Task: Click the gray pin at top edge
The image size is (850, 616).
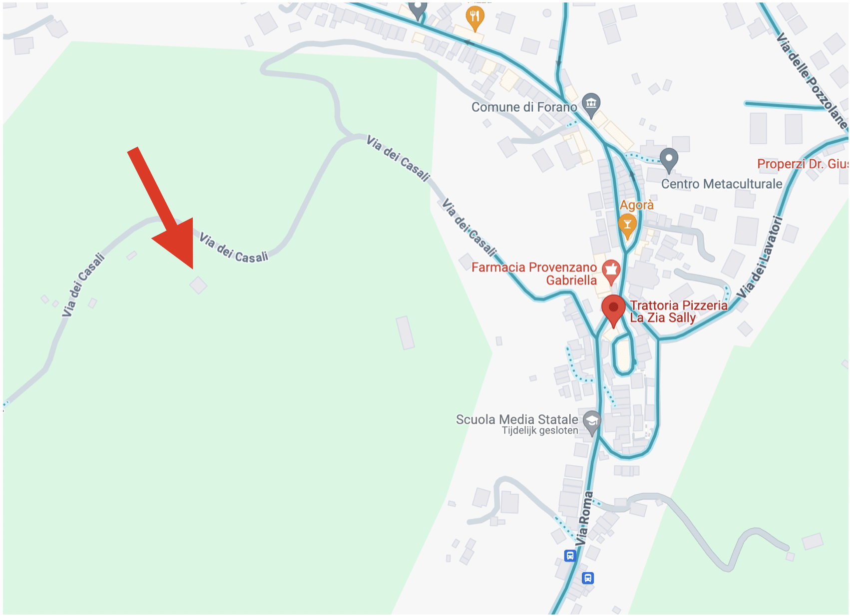Action: [x=418, y=9]
